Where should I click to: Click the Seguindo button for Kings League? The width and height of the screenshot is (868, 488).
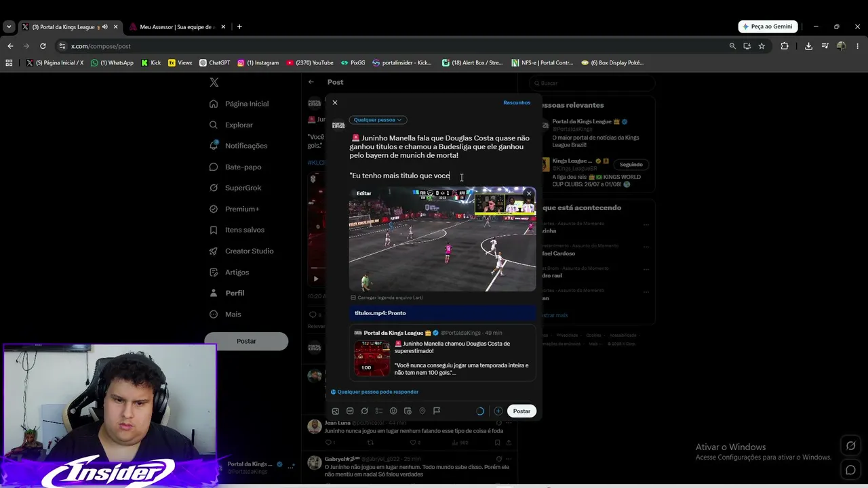click(x=631, y=164)
